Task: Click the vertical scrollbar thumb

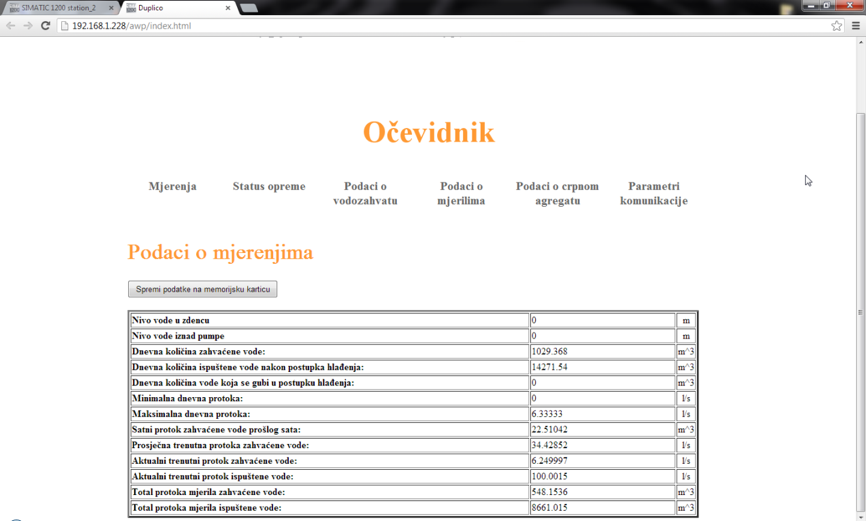Action: coord(860,312)
